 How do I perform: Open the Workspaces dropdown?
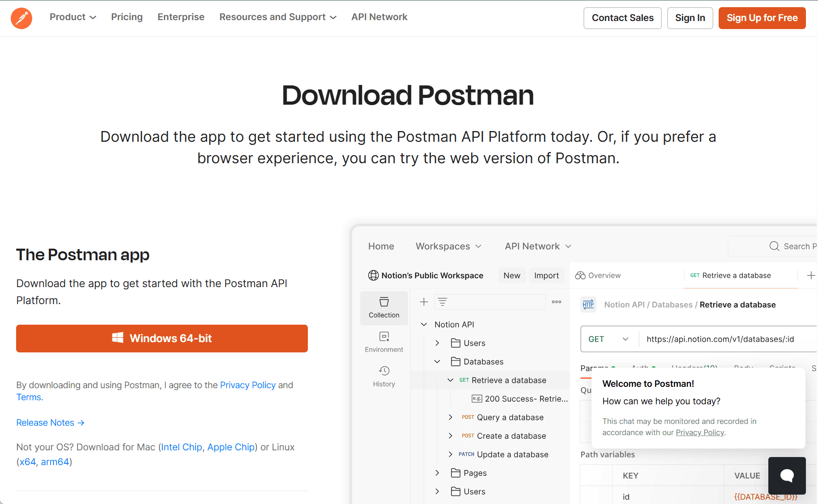448,246
